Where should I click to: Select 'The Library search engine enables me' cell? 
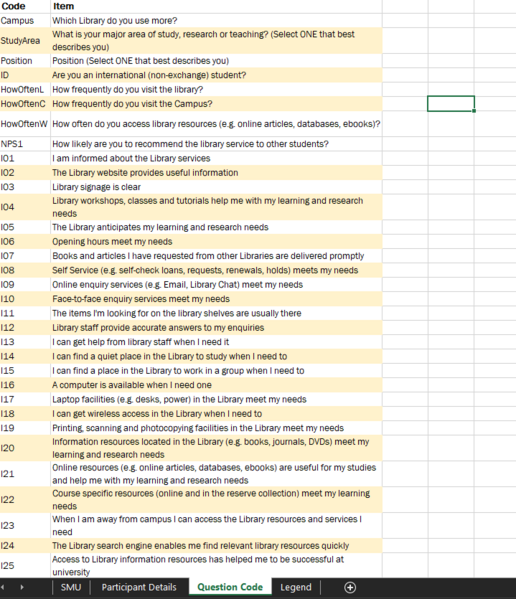[x=216, y=546]
